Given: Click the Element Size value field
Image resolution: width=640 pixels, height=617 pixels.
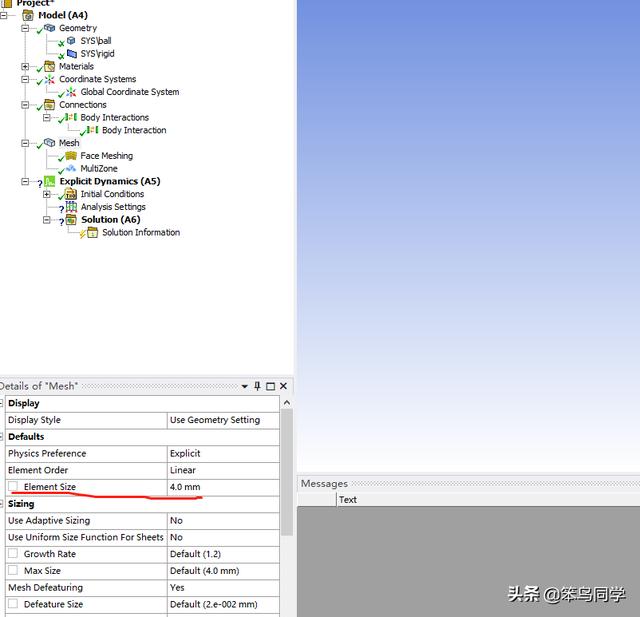Looking at the screenshot, I should point(222,487).
